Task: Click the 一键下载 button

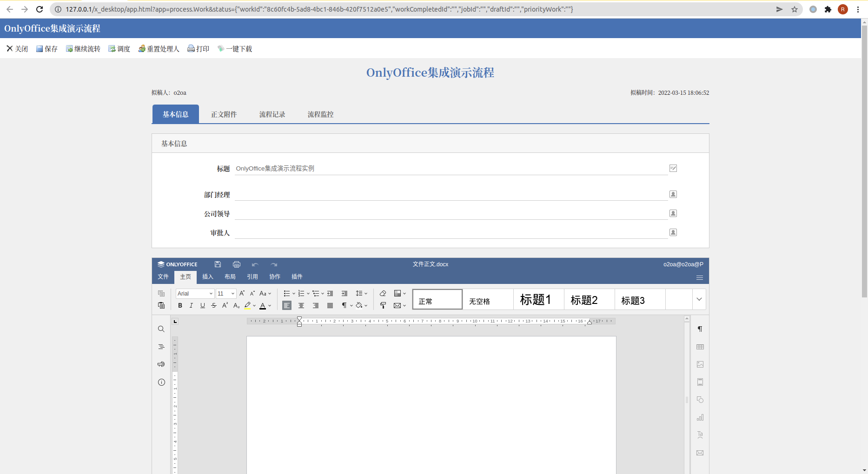Action: tap(235, 49)
